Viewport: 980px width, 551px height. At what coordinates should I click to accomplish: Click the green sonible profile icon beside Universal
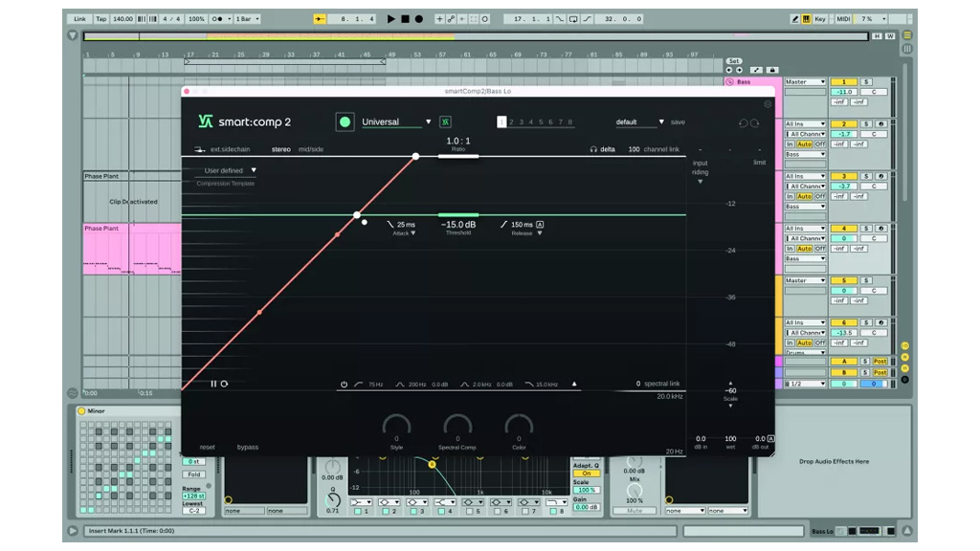coord(445,121)
